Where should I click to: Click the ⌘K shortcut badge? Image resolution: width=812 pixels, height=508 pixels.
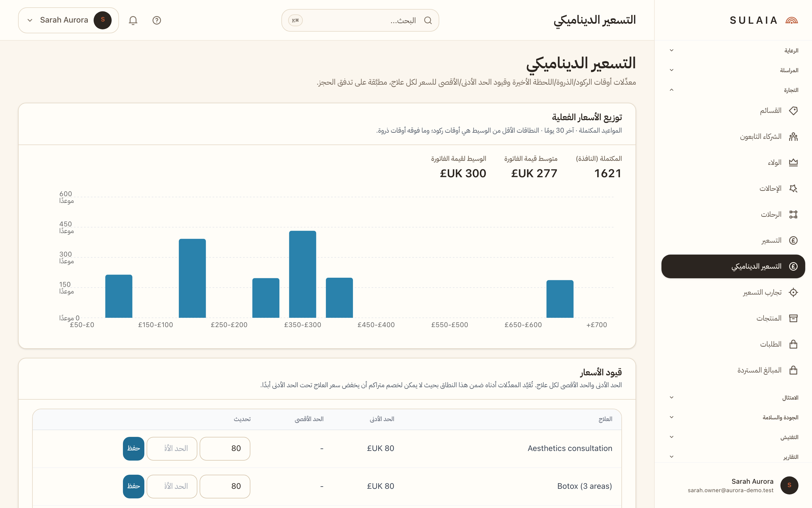[295, 21]
